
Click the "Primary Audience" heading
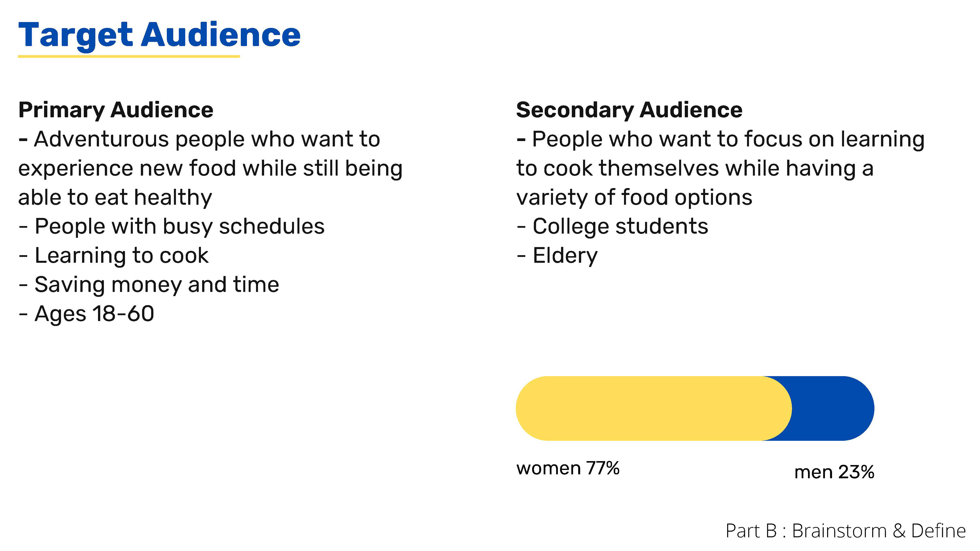[116, 110]
